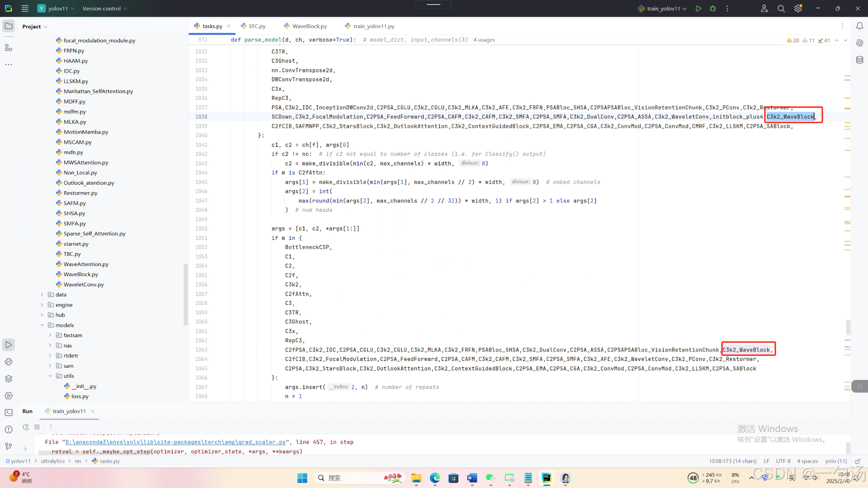Open Terminal tool window icon
This screenshot has width=868, height=488.
point(9,413)
